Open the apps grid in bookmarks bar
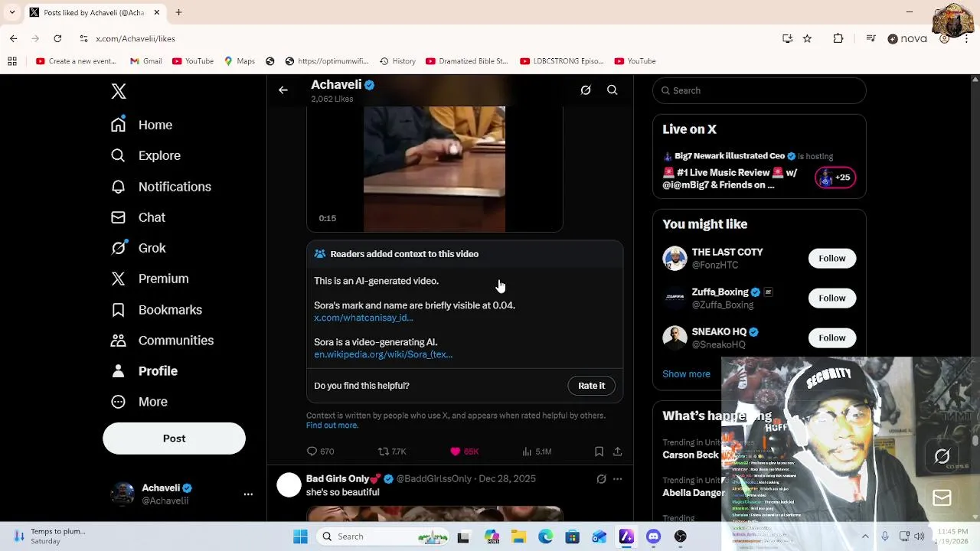980x551 pixels. [12, 61]
